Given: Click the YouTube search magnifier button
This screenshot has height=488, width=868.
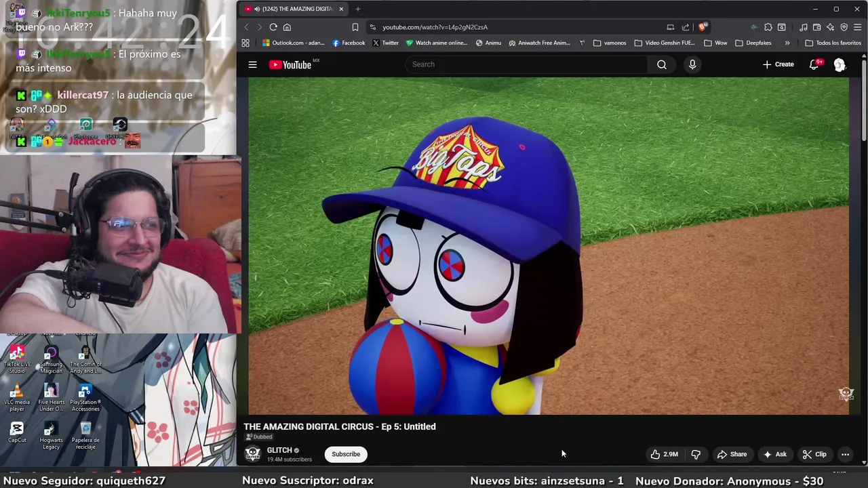Looking at the screenshot, I should click(661, 64).
